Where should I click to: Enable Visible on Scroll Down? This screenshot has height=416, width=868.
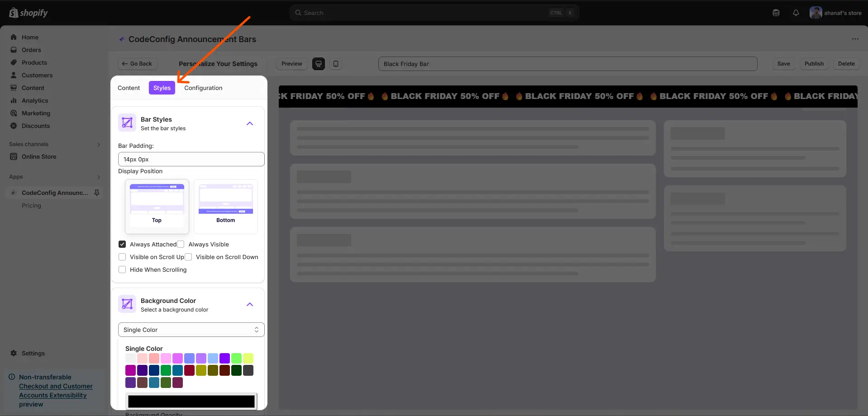[188, 257]
